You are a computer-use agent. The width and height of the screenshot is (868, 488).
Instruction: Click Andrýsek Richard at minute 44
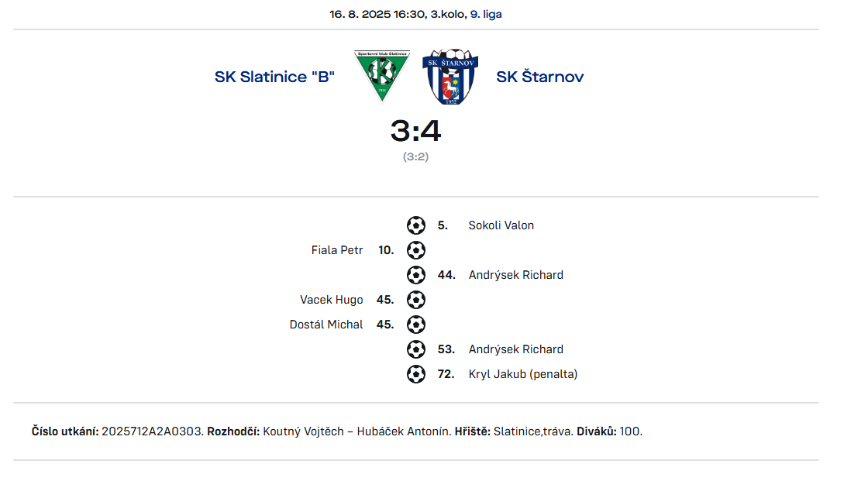pos(516,275)
